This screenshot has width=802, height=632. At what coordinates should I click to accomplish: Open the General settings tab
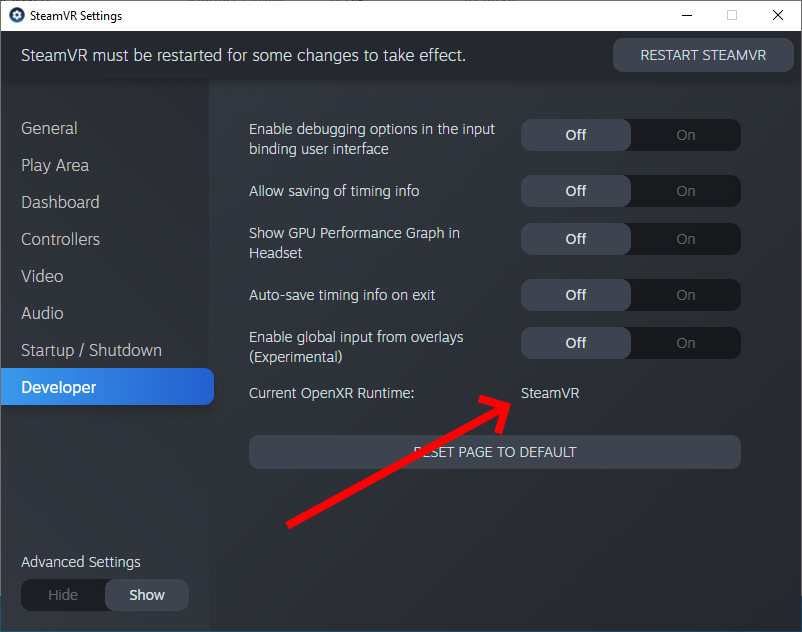point(50,128)
